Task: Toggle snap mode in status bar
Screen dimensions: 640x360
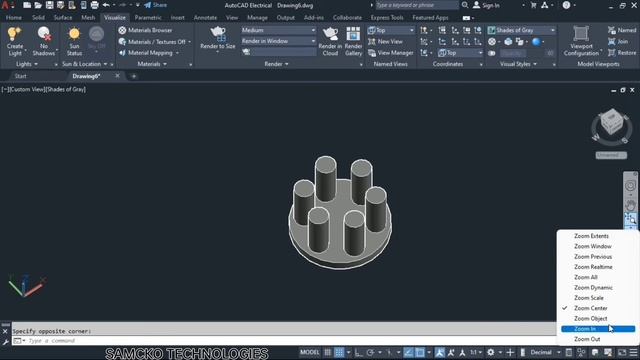Action: point(339,352)
